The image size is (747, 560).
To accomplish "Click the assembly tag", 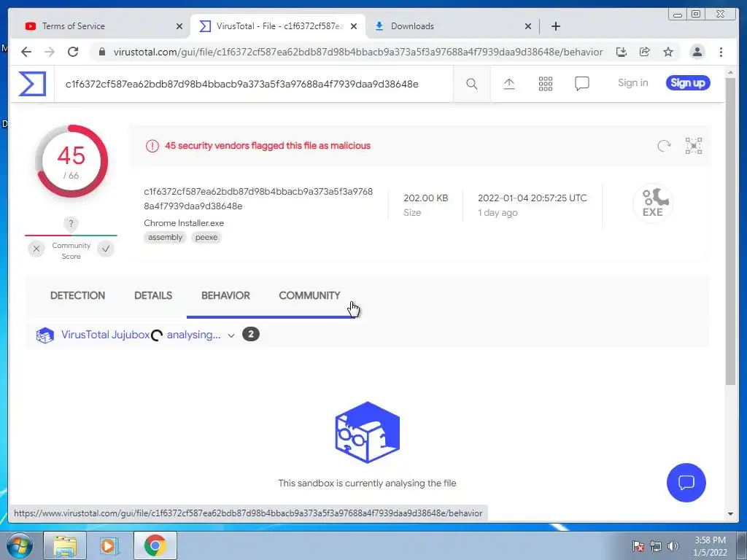I will [165, 237].
